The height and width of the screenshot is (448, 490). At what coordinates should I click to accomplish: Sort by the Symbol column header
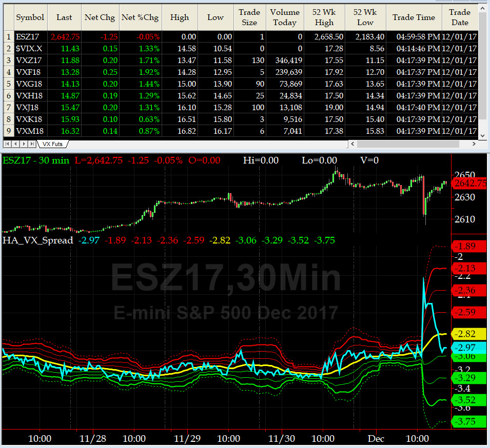30,17
